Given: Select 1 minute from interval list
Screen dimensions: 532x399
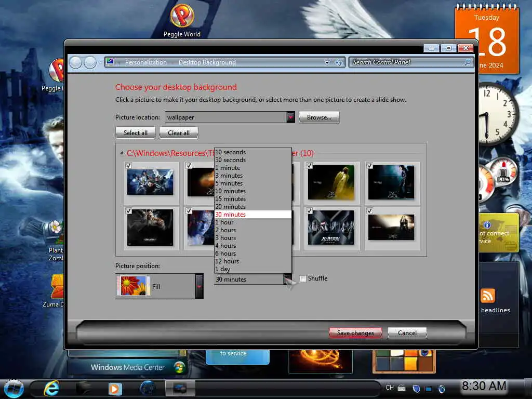Looking at the screenshot, I should 253,168.
